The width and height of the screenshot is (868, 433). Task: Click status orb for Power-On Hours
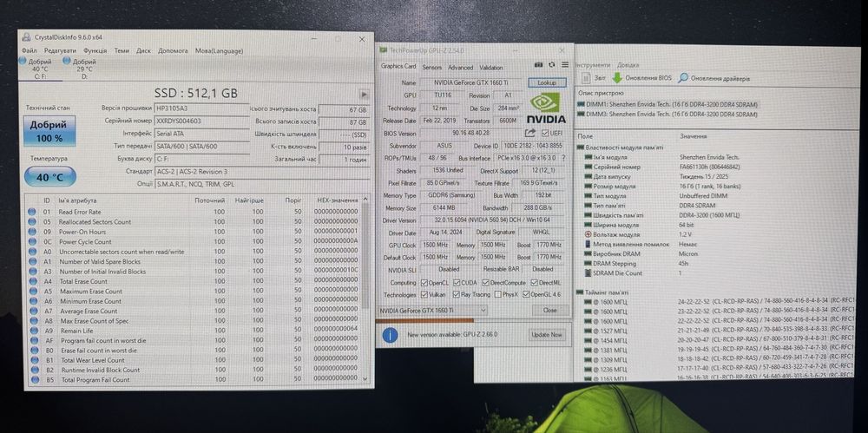coord(32,232)
